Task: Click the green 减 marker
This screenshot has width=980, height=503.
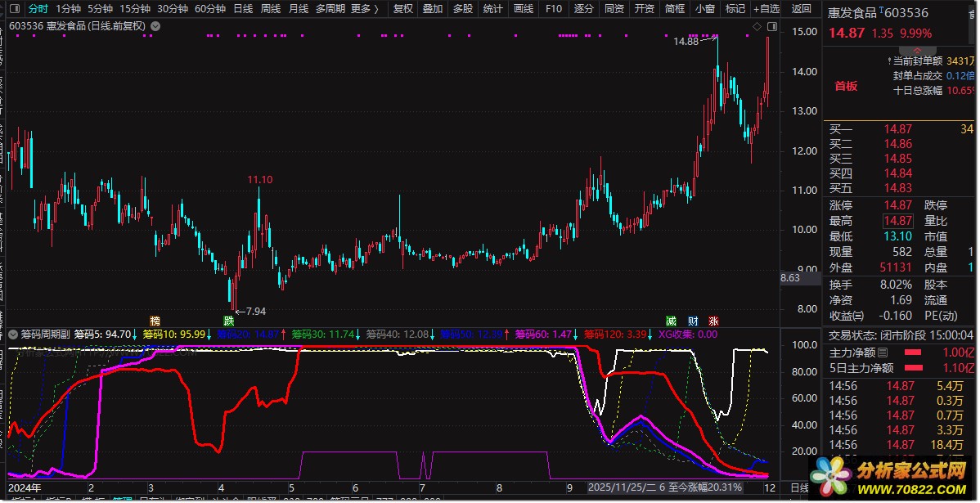Action: (x=671, y=321)
